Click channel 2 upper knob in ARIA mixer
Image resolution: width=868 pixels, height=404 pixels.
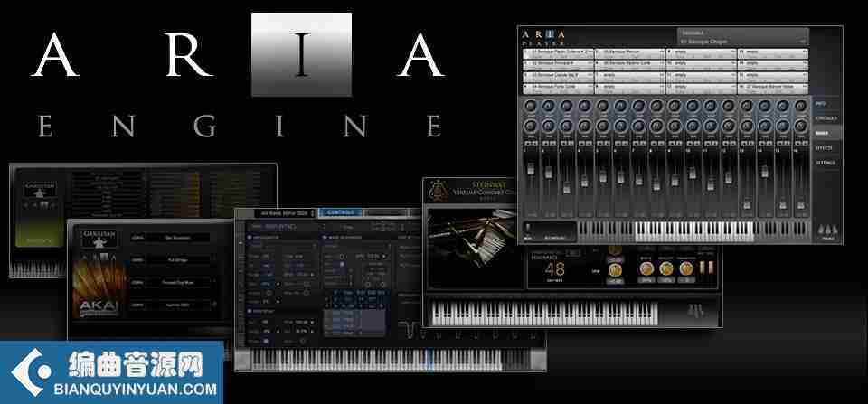tap(549, 106)
